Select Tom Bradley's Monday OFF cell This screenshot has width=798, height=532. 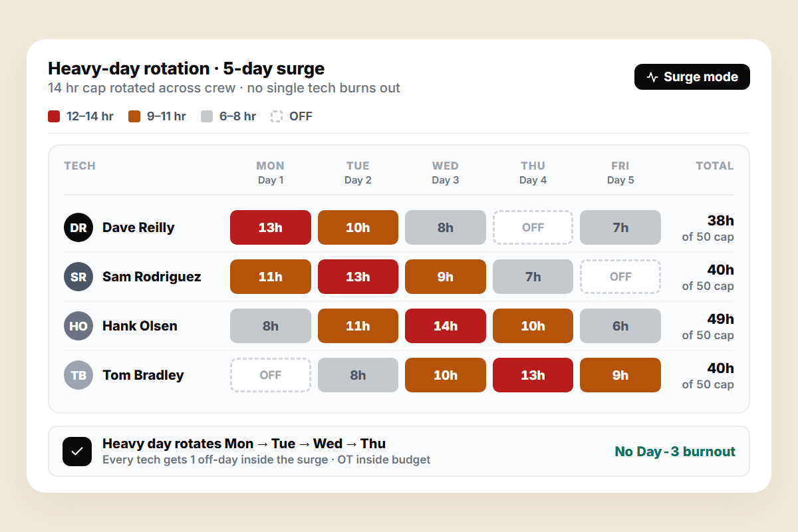pos(271,375)
